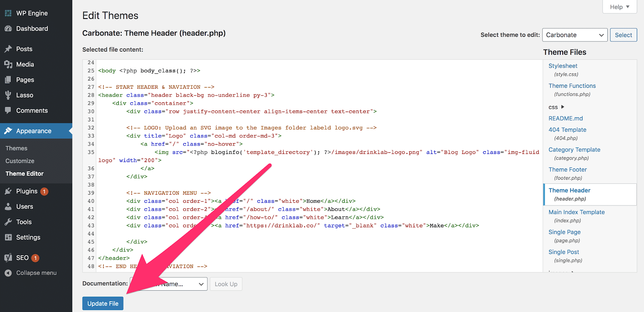Click the Comments bubble icon
644x312 pixels.
tap(8, 110)
